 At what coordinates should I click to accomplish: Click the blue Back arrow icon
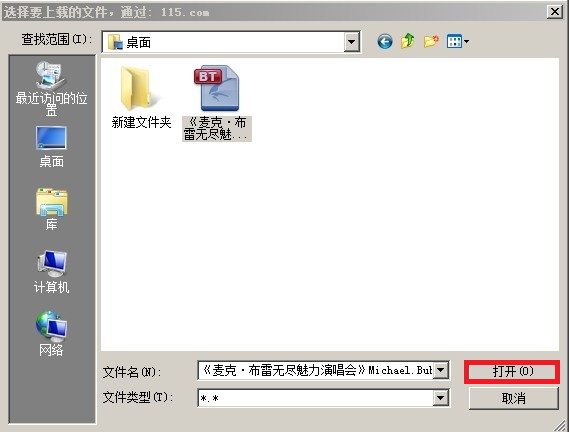[385, 41]
